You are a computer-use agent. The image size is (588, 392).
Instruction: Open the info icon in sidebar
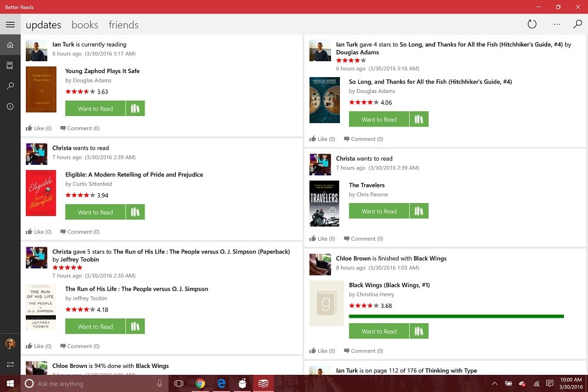[x=10, y=107]
